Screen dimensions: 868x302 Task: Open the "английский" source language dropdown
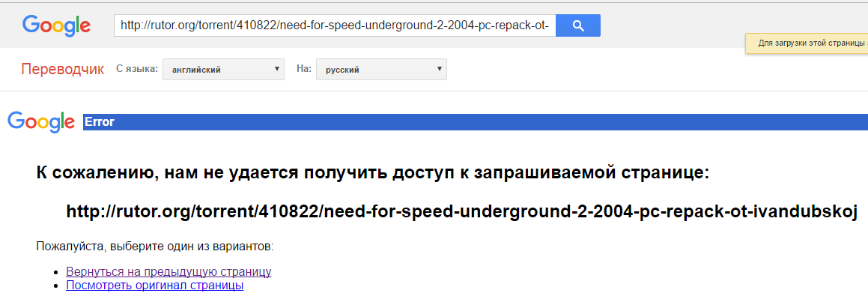[224, 70]
